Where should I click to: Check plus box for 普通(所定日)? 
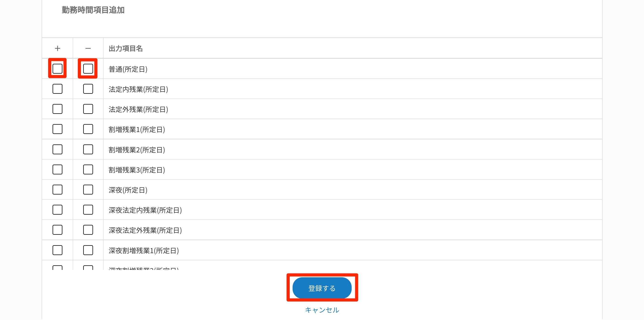coord(57,69)
